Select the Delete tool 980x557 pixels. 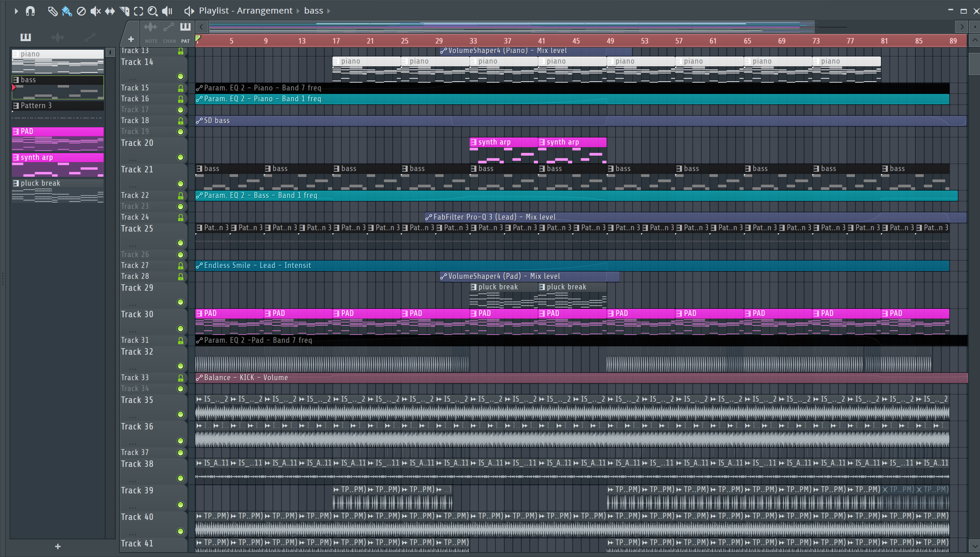pos(81,11)
